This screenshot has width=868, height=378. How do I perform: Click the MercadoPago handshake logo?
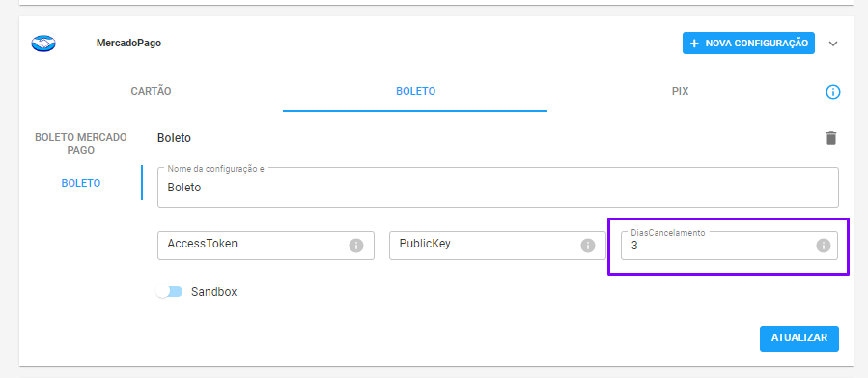tap(43, 44)
